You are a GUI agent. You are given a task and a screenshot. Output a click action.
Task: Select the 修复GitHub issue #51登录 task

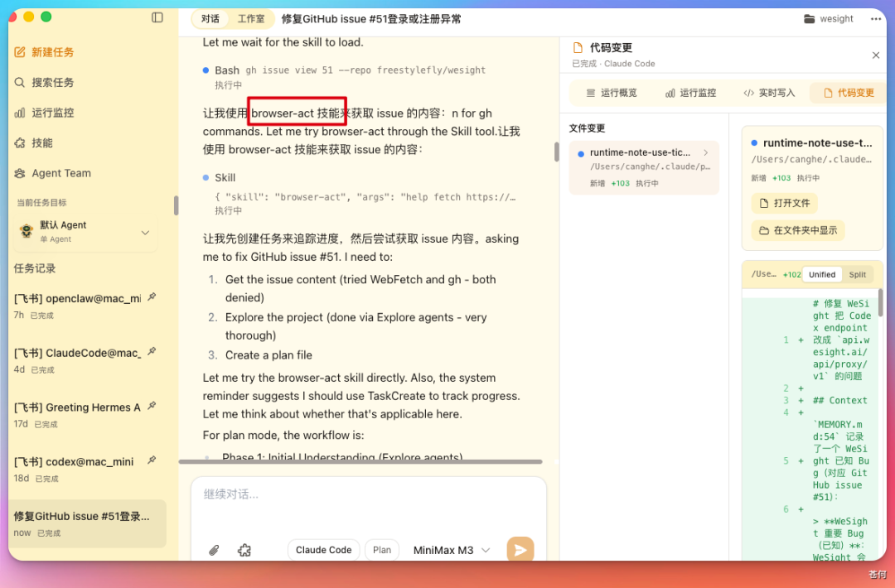pos(88,523)
